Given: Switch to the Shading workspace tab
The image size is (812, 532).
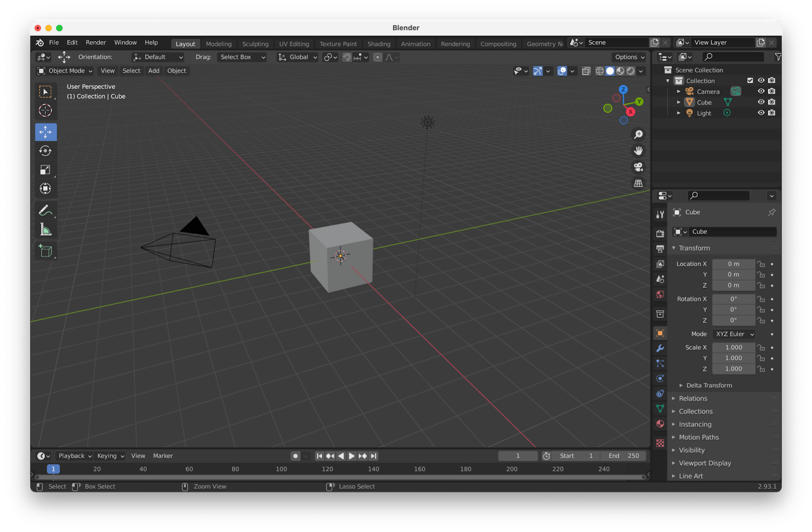Looking at the screenshot, I should pyautogui.click(x=379, y=44).
